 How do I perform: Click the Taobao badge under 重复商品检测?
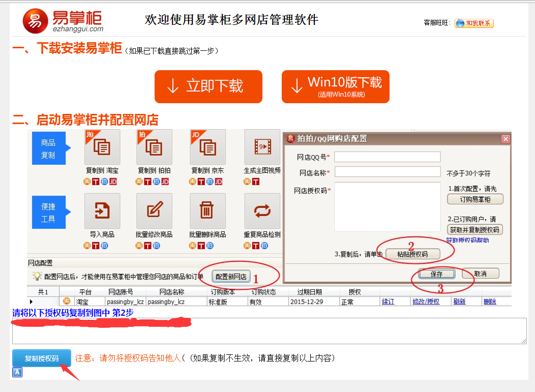click(x=247, y=245)
